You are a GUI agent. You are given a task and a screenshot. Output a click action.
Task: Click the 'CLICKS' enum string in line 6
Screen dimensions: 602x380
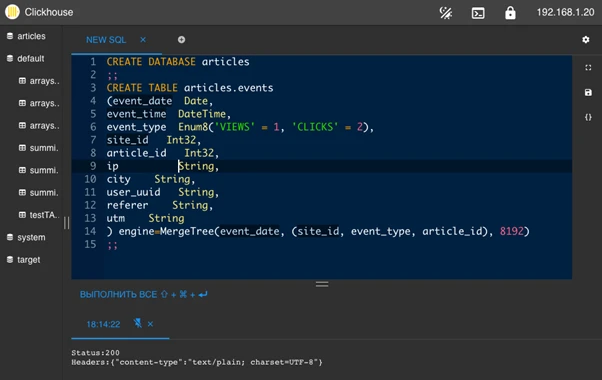315,127
